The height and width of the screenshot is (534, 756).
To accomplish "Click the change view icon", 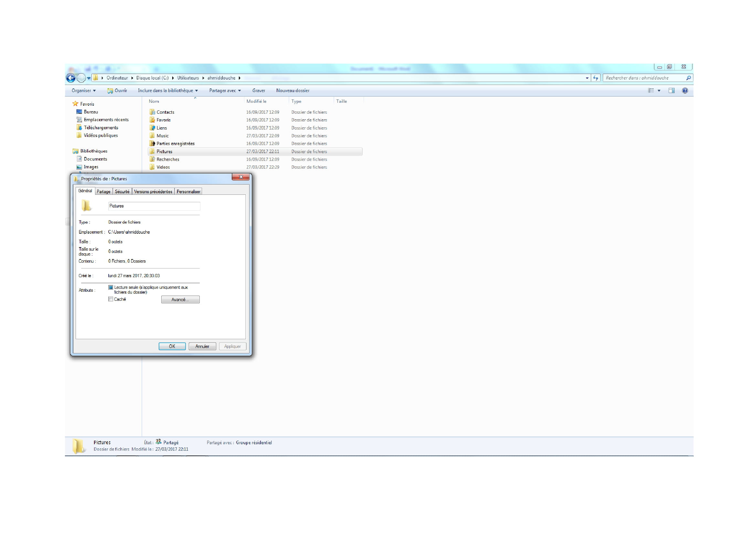I will click(651, 90).
